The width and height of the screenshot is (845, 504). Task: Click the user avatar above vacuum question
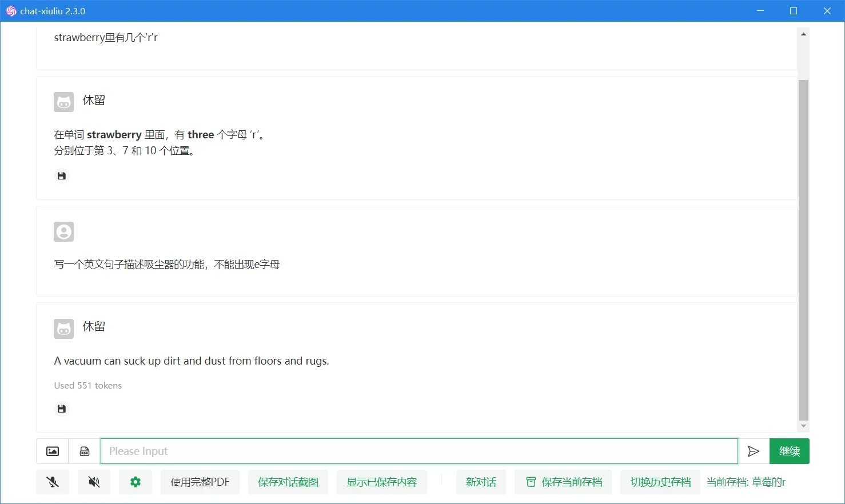(64, 232)
